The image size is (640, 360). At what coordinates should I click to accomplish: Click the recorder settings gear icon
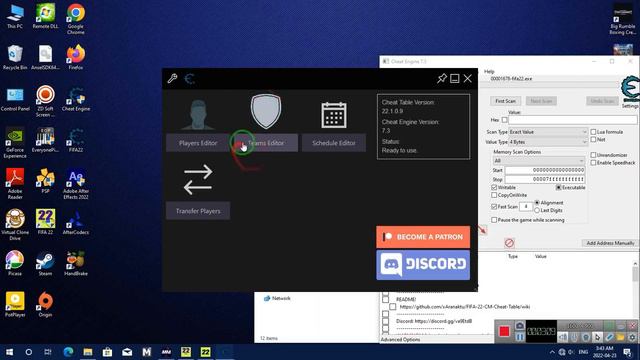632,337
